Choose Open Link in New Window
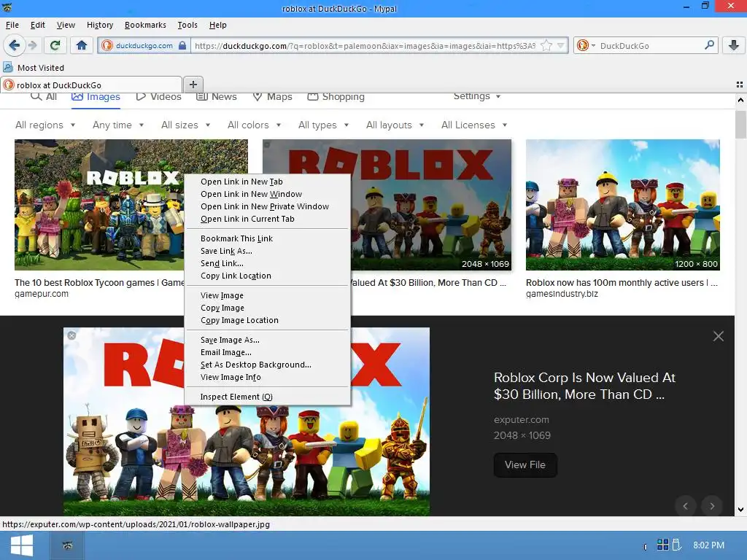 pyautogui.click(x=267, y=194)
